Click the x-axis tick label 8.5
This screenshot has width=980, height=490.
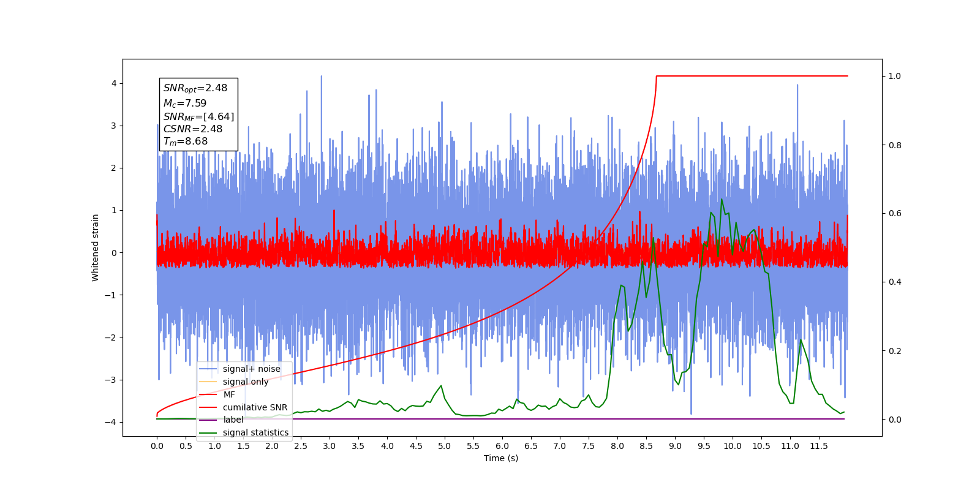click(x=646, y=446)
